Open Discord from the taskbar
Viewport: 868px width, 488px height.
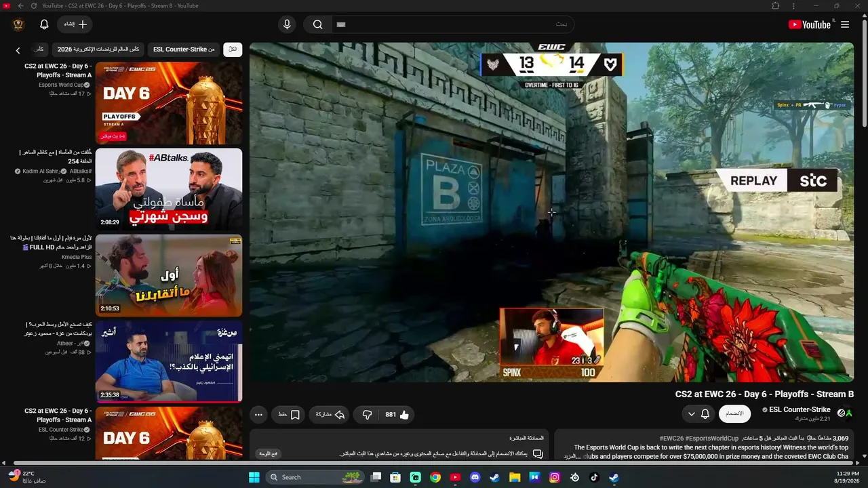475,477
